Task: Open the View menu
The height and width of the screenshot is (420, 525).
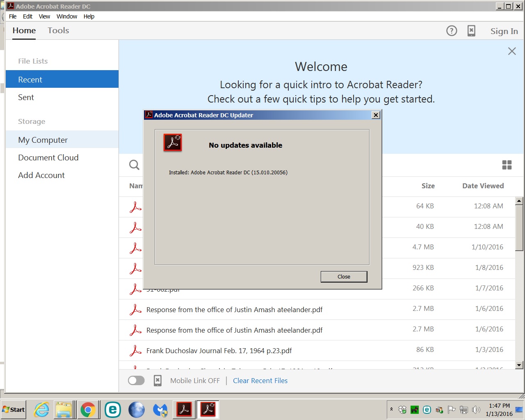Action: [x=44, y=16]
